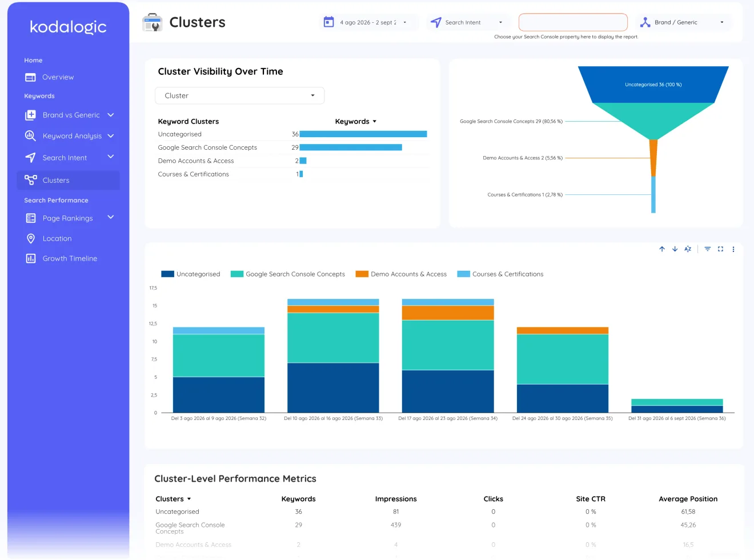Click the metrics table Keywords column header
Screen dimensions: 754x560
pos(298,499)
